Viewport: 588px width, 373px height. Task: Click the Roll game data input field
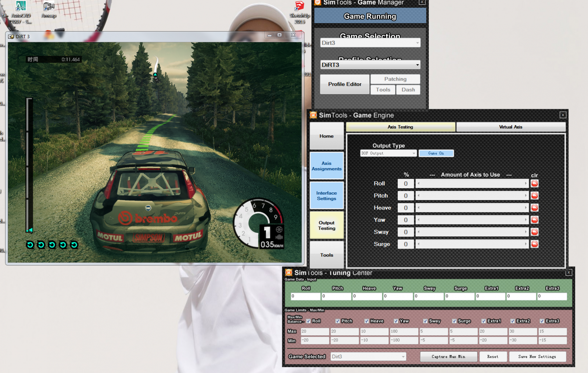click(x=306, y=296)
